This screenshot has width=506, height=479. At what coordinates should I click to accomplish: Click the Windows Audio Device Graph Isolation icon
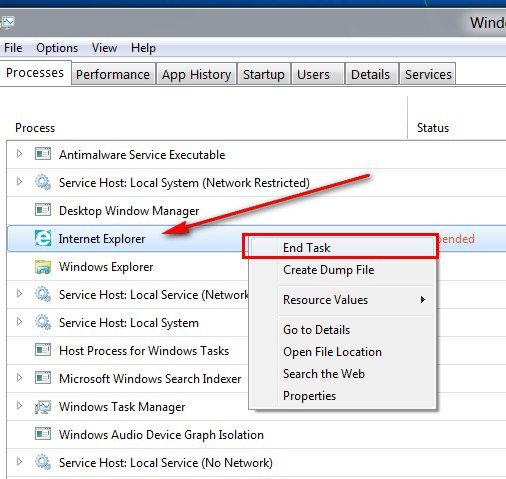pyautogui.click(x=43, y=434)
